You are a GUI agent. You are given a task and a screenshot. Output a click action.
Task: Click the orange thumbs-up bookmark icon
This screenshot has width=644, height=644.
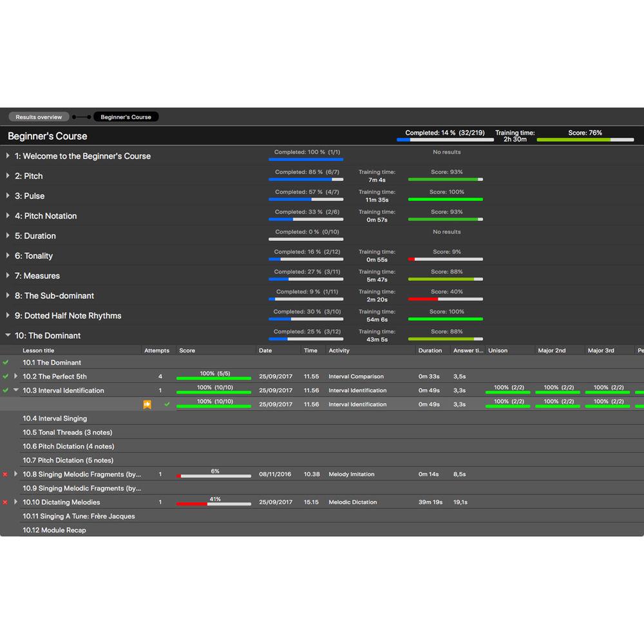pyautogui.click(x=147, y=404)
